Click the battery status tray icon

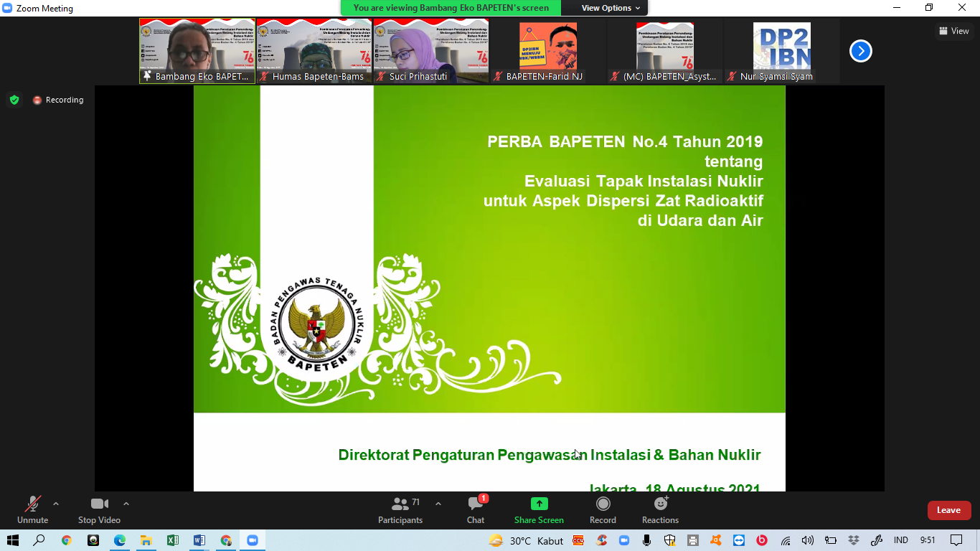coord(831,540)
